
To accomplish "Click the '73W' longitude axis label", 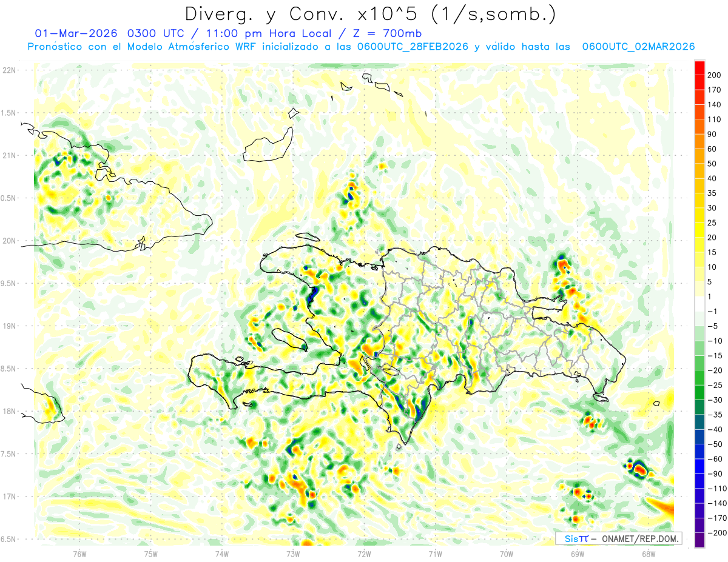I will click(x=293, y=554).
